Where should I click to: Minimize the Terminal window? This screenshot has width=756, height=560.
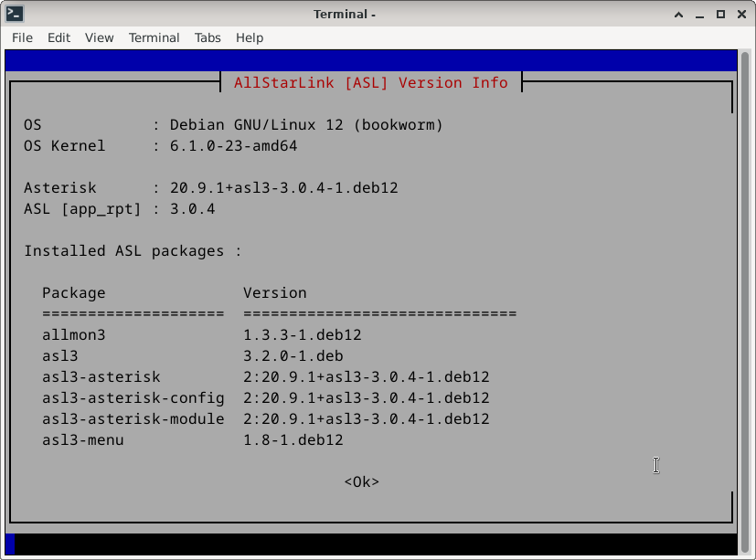[699, 15]
